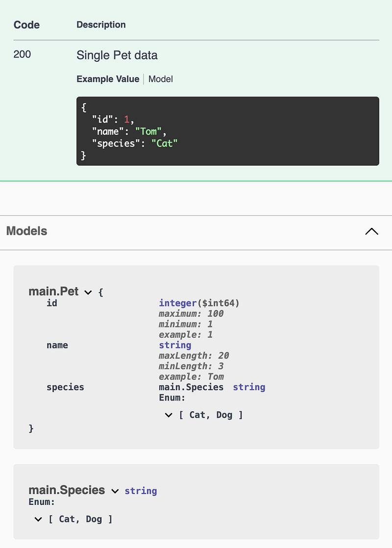Viewport: 392px width, 548px height.
Task: Collapse the main.Pet model expander
Action: (x=88, y=292)
